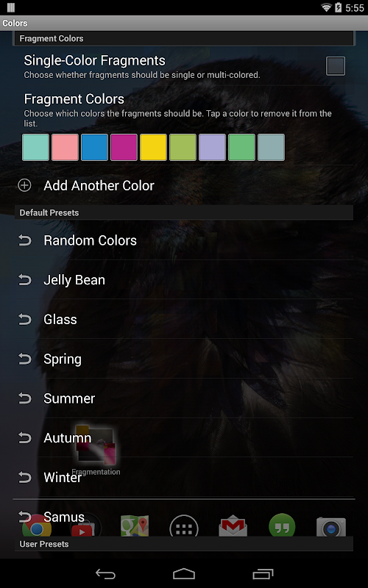368x588 pixels.
Task: Tap the Android back navigation button
Action: pyautogui.click(x=105, y=574)
